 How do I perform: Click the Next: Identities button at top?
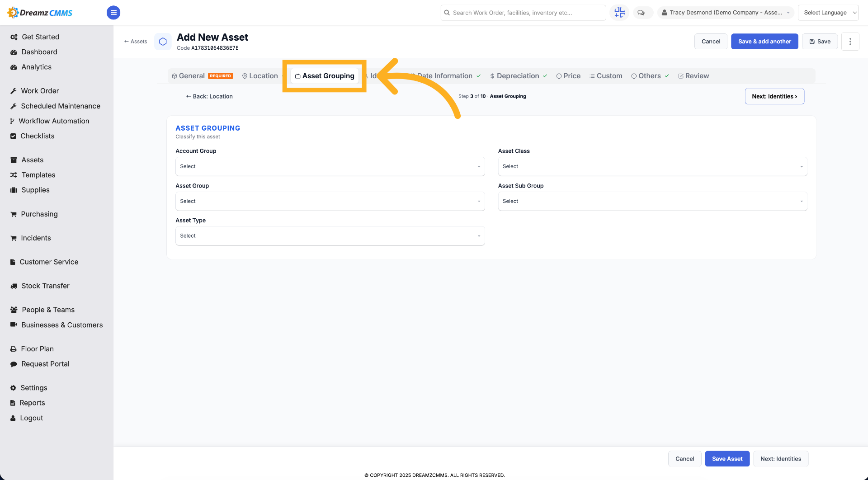click(774, 96)
